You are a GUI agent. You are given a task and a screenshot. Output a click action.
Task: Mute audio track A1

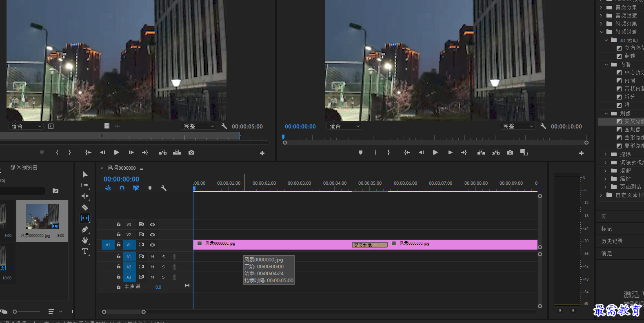(x=152, y=257)
